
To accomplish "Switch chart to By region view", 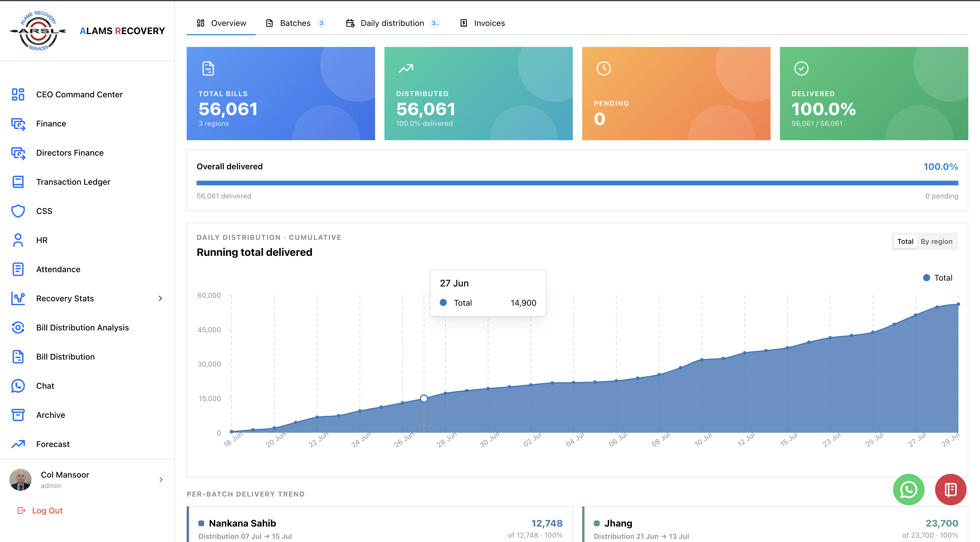I will click(x=936, y=241).
